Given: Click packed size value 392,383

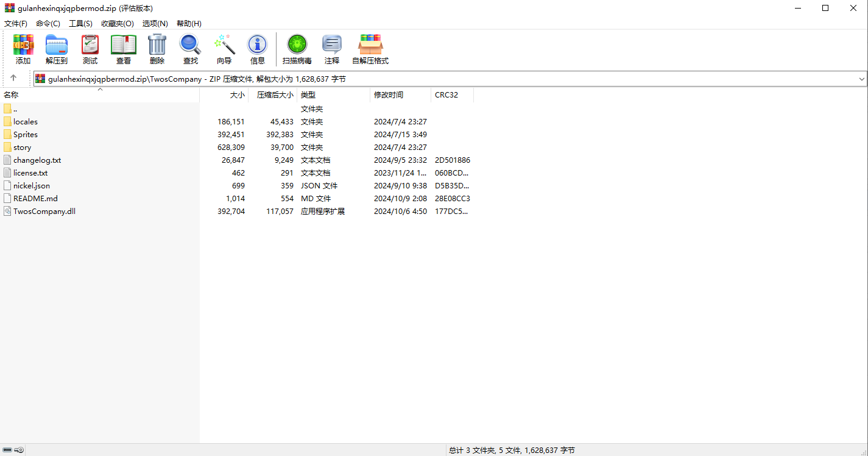Looking at the screenshot, I should [280, 134].
